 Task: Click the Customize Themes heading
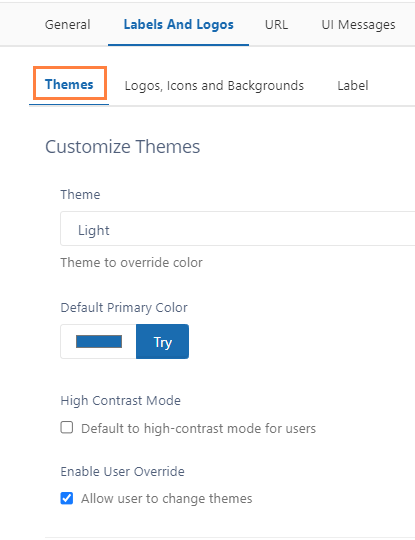click(x=123, y=147)
